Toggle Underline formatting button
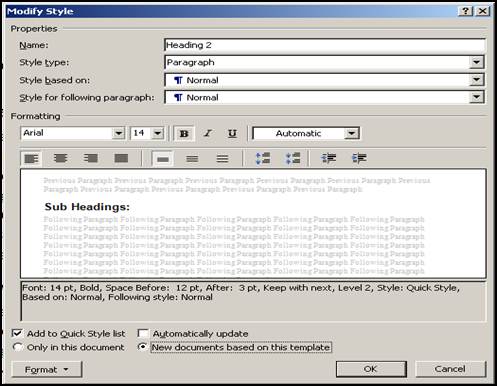497x386 pixels. pyautogui.click(x=232, y=133)
